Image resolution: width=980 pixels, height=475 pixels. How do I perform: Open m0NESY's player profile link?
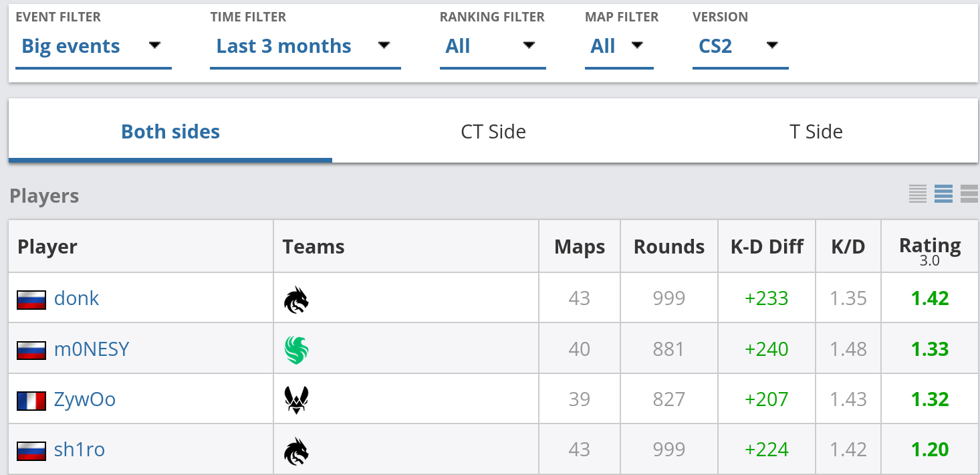[x=92, y=349]
